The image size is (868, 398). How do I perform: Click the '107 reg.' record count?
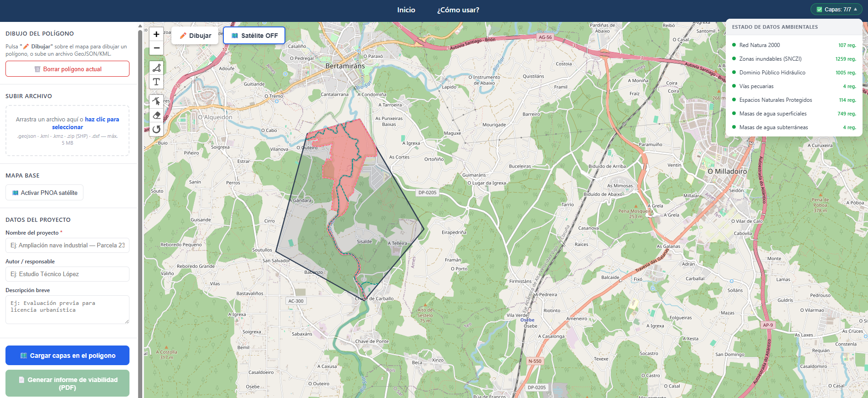tap(847, 45)
